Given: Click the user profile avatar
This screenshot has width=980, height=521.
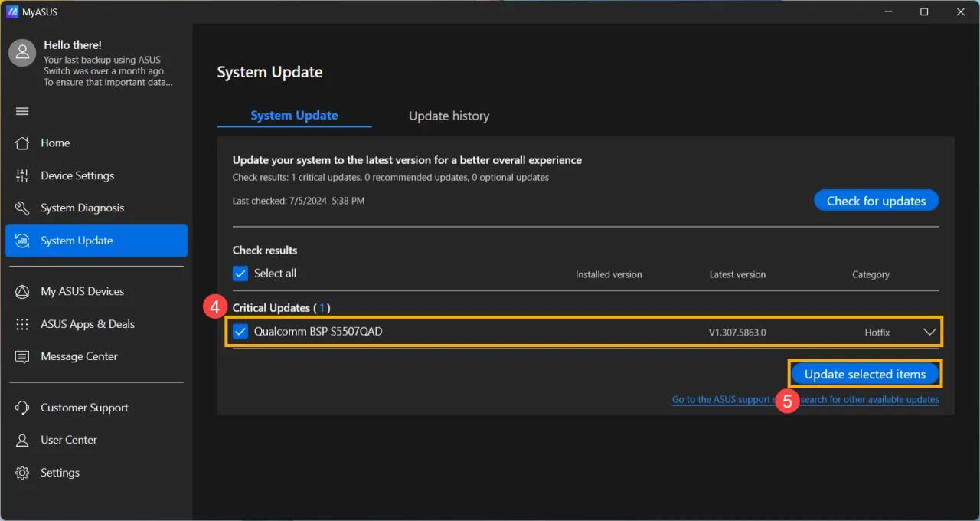Looking at the screenshot, I should pos(22,53).
